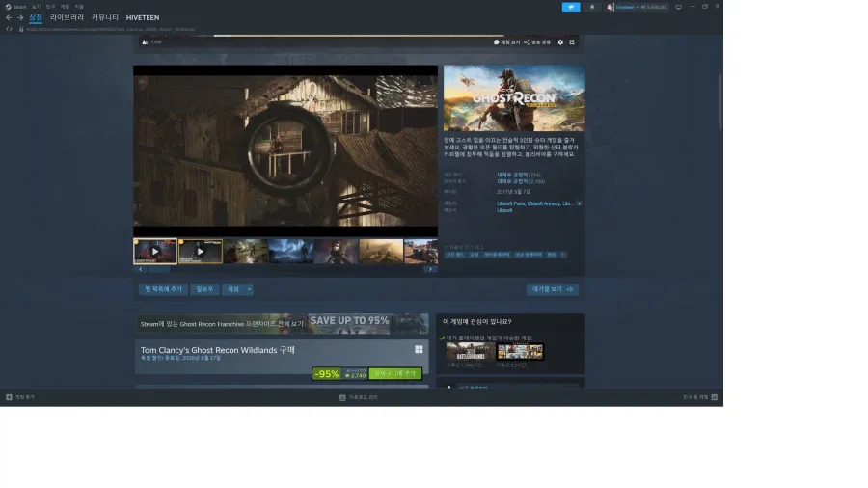Click the broadcast viewer count icon

145,42
